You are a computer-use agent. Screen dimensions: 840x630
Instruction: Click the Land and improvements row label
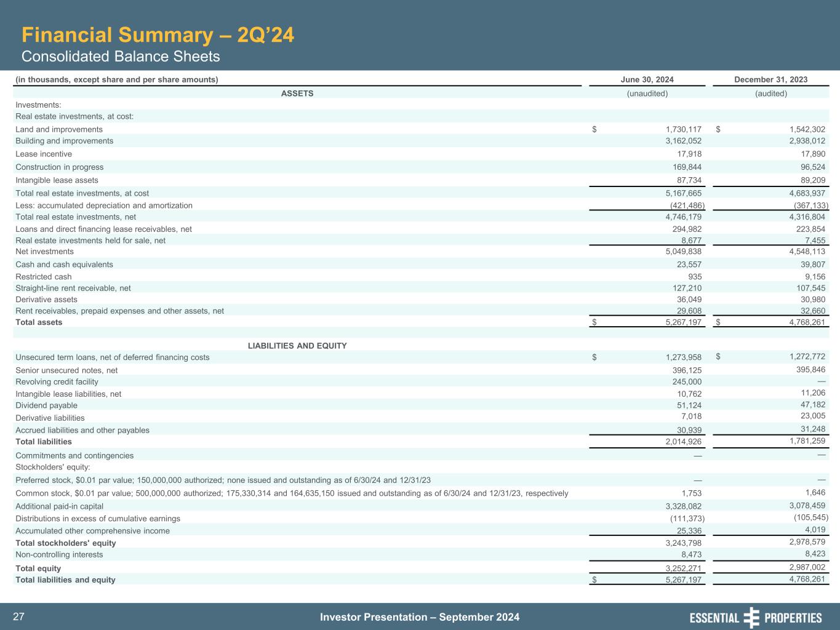(59, 129)
